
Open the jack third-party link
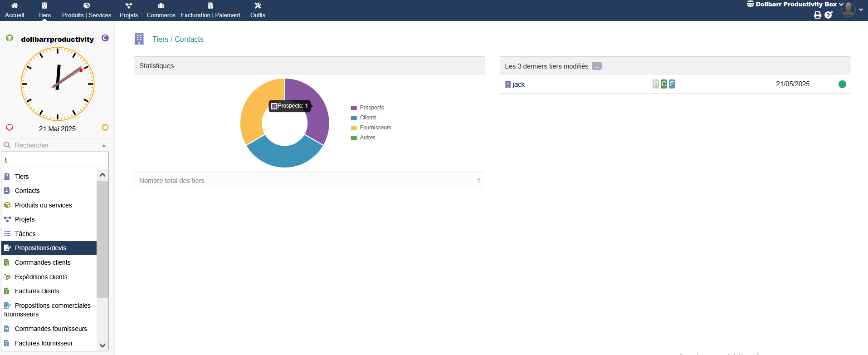pos(518,84)
